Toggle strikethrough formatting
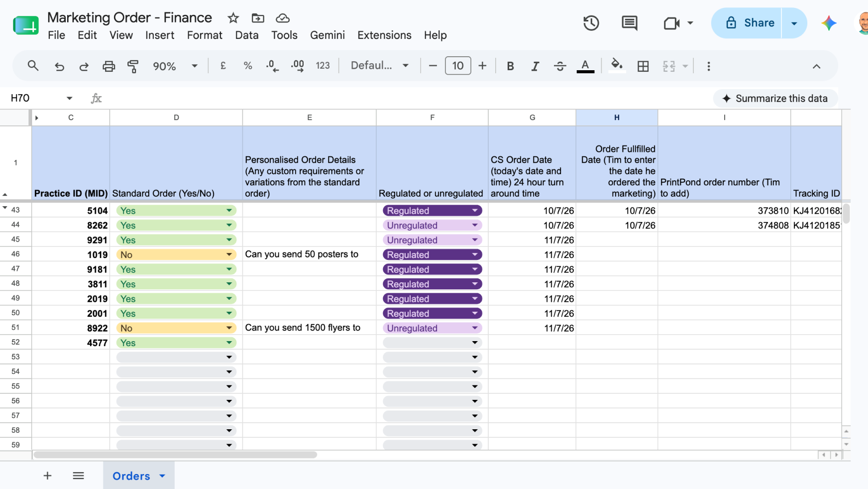Viewport: 868px width, 489px height. pos(560,66)
